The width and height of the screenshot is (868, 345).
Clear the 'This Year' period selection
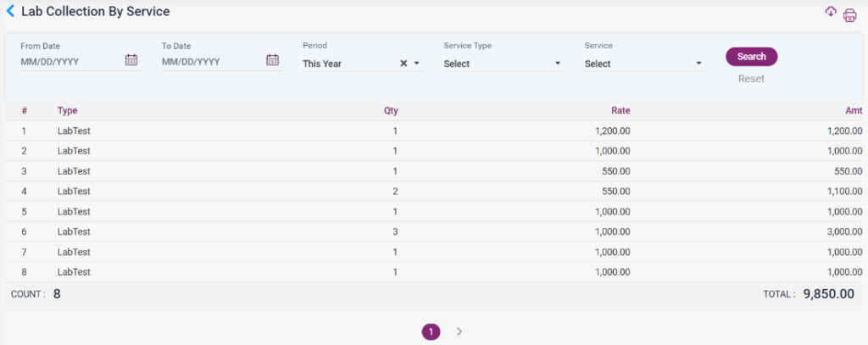(x=403, y=64)
